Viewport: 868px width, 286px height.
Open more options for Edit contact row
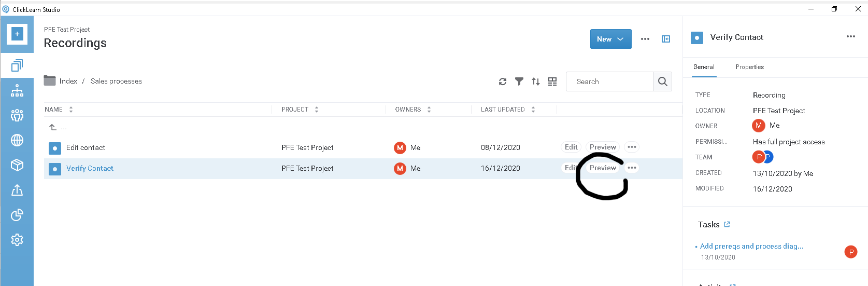[x=632, y=147]
